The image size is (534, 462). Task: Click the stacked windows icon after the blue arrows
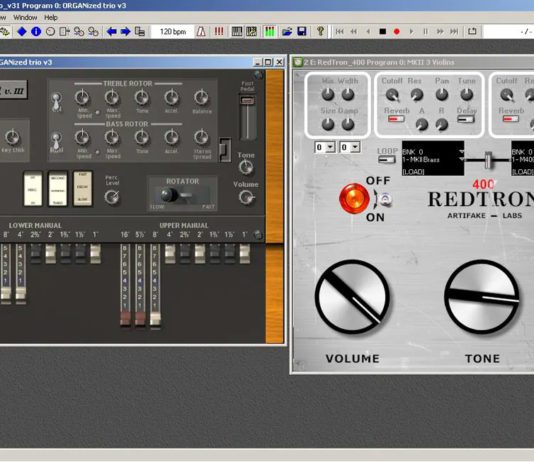[x=140, y=32]
